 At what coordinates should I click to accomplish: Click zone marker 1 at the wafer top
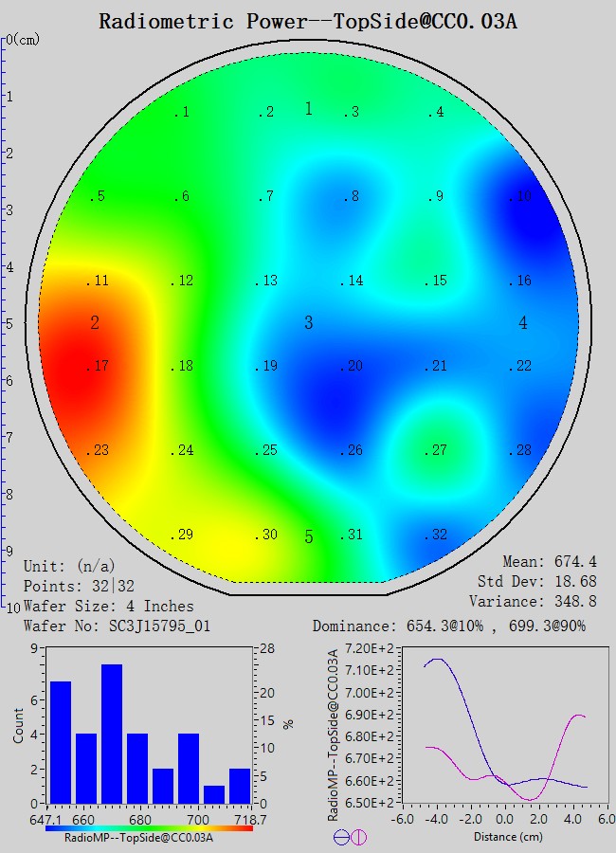308,109
